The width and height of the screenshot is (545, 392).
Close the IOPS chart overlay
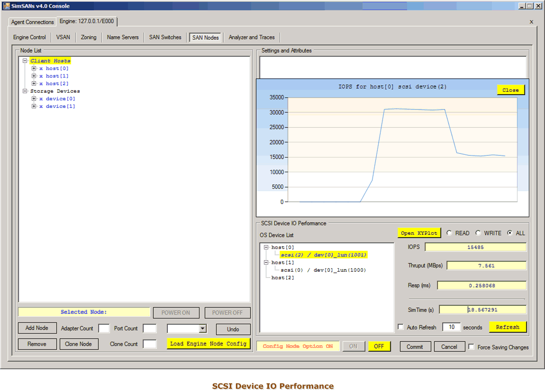tap(510, 90)
